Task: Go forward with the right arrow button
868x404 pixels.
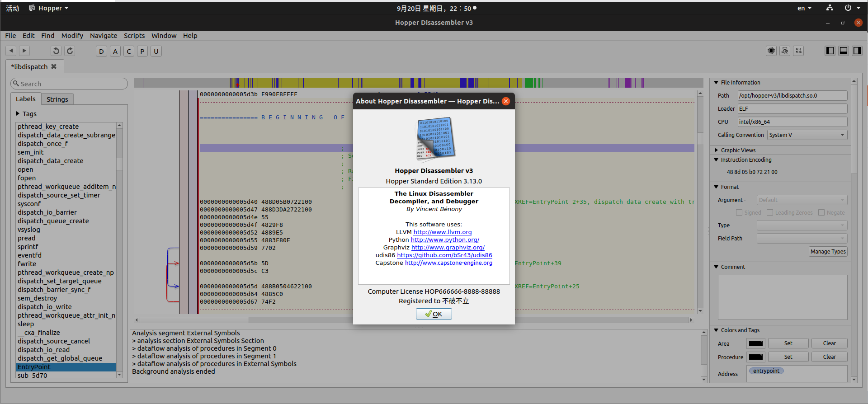Action: 24,51
